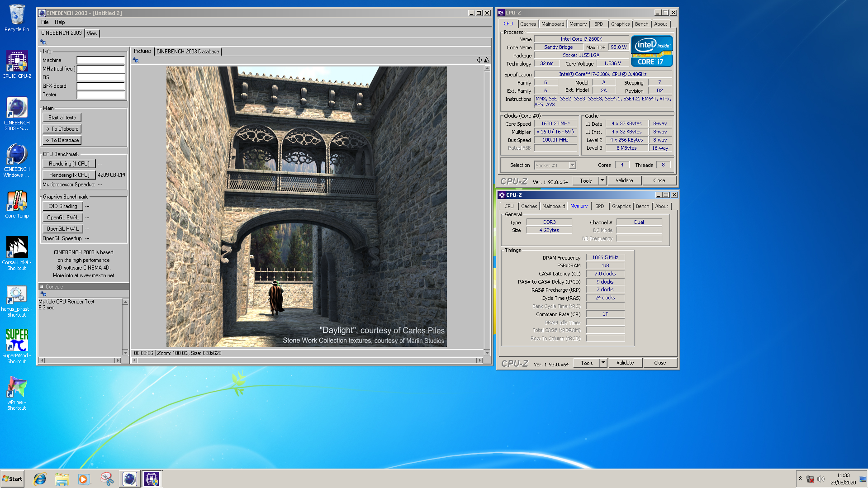868x488 pixels.
Task: Open Windows Media Player on taskbar
Action: [x=84, y=479]
